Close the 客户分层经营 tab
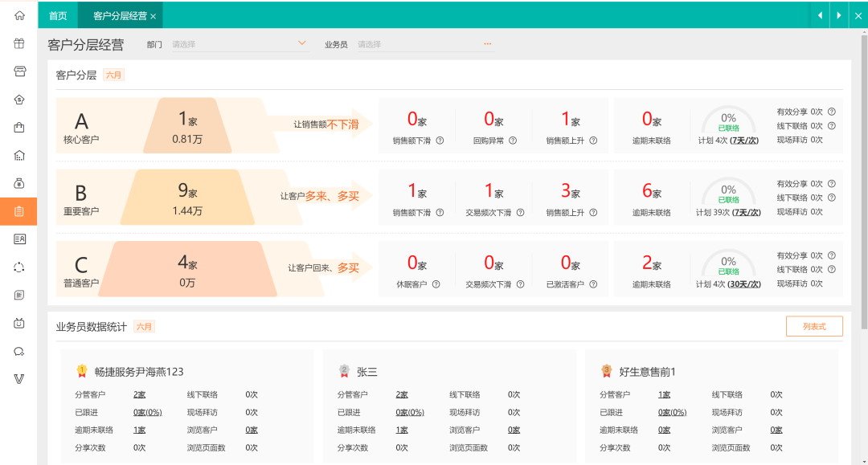The width and height of the screenshot is (868, 465). 153,16
